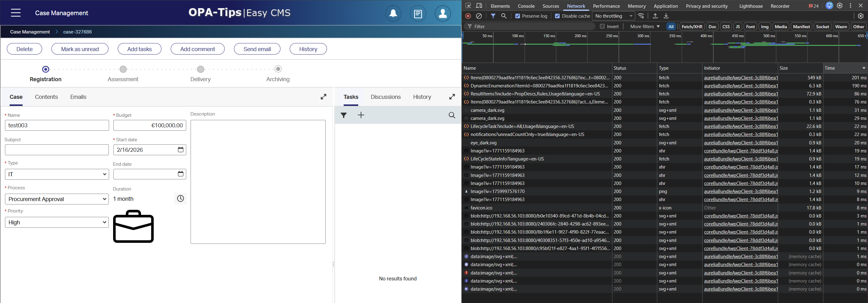Click the Send email button

pos(257,49)
